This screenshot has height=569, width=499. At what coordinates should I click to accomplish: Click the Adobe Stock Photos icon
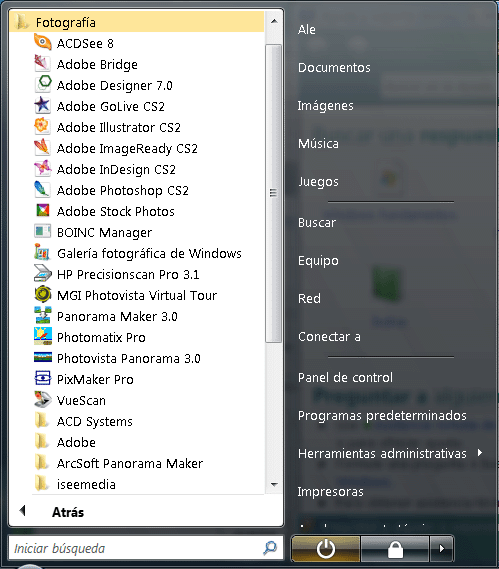pos(42,211)
